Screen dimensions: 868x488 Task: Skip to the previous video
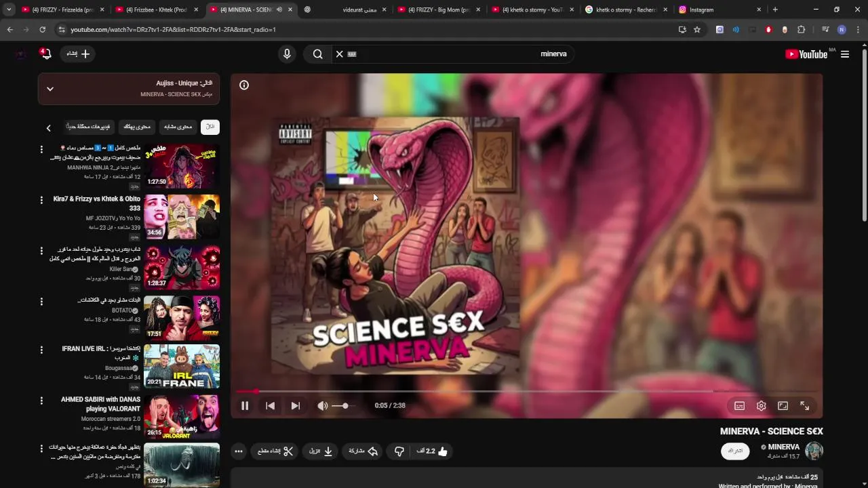[270, 406]
